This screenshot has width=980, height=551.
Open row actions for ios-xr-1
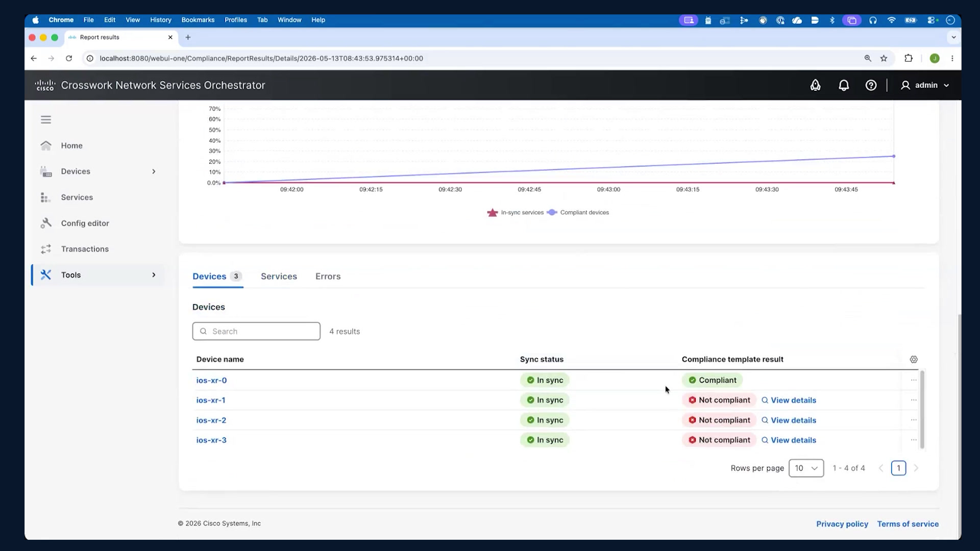[x=914, y=400]
